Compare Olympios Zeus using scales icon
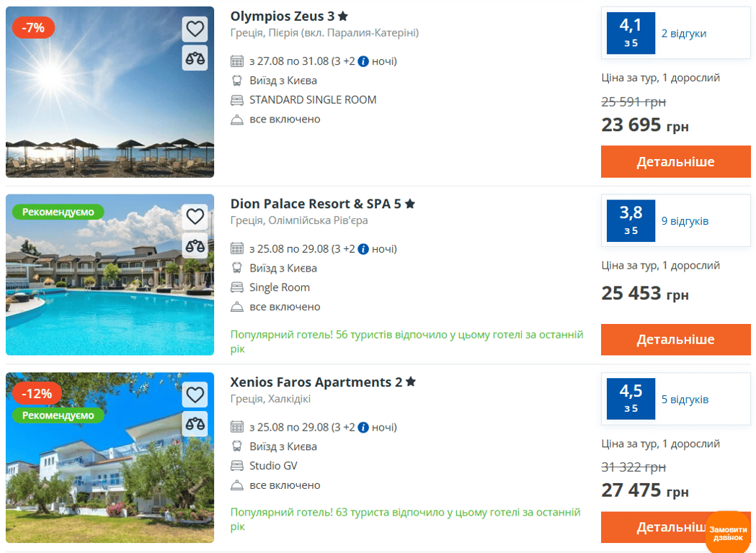 tap(195, 58)
